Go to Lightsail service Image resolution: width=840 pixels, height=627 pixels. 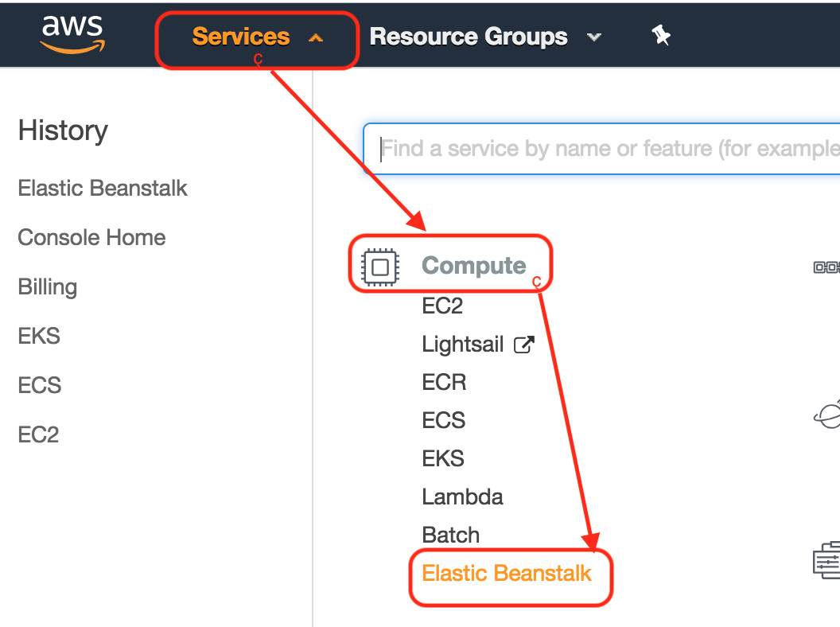[463, 345]
